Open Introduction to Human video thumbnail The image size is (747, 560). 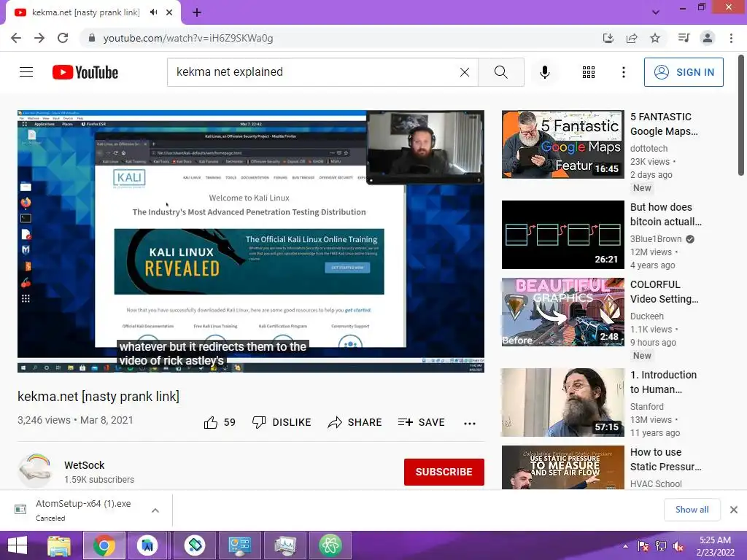(x=562, y=402)
